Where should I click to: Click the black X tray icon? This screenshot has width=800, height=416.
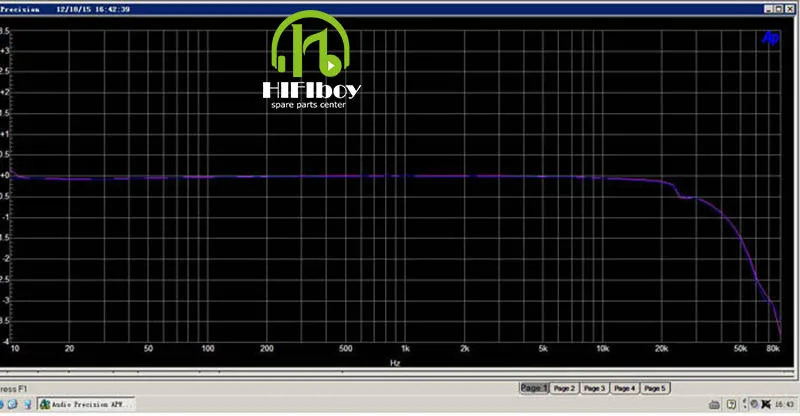(766, 404)
